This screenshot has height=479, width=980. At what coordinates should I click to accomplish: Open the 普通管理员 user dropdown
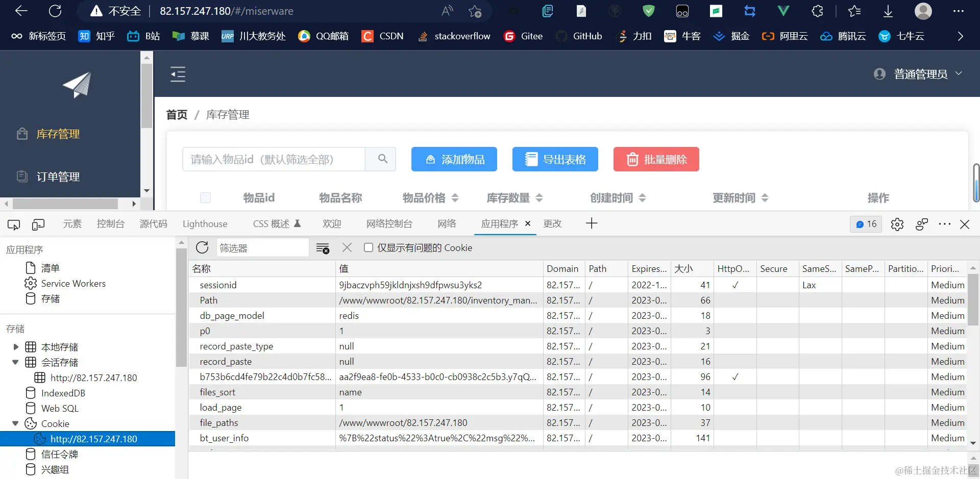pos(918,74)
